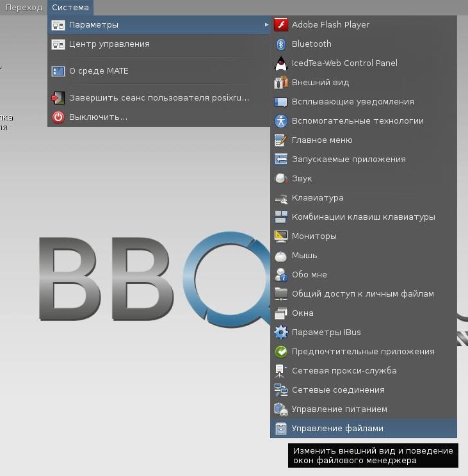Select Вспомогательные технологии entry
Image resolution: width=468 pixels, height=476 pixels.
[x=364, y=121]
